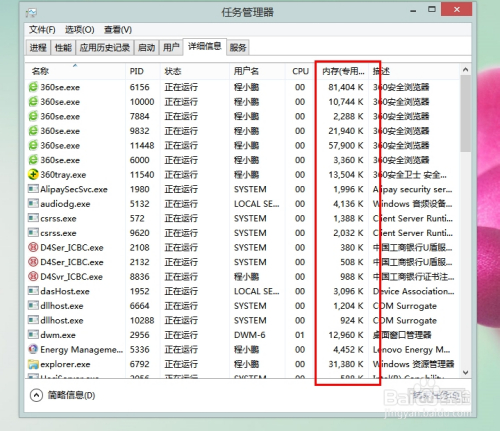Switch to the 服务 tab
This screenshot has height=431, width=500.
[238, 48]
